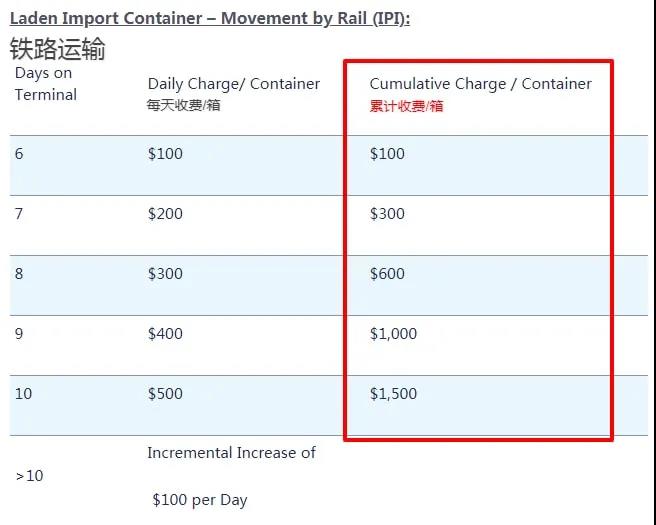
Task: Click the $600 cumulative charge cell
Action: pyautogui.click(x=387, y=274)
